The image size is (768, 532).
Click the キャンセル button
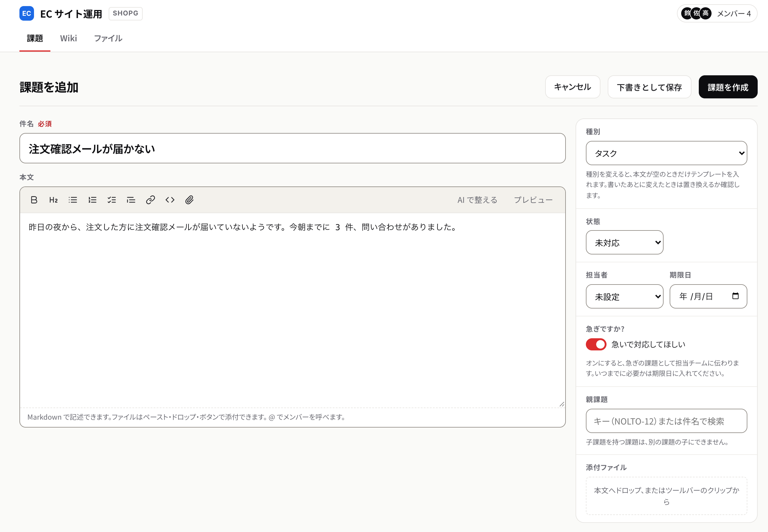click(573, 87)
